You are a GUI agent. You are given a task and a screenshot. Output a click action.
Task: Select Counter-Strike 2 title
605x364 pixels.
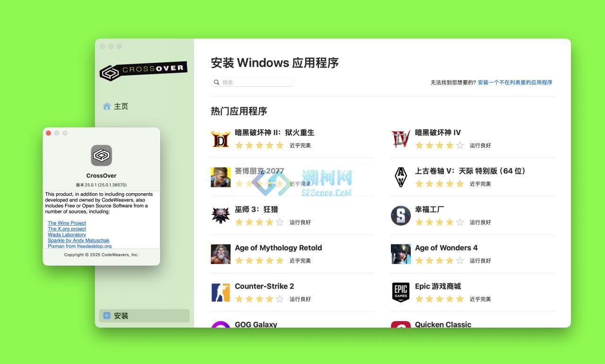click(264, 286)
